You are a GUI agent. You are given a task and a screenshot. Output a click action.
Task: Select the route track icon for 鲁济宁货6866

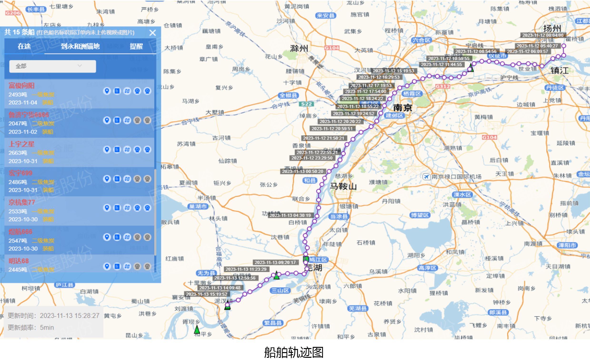click(127, 121)
